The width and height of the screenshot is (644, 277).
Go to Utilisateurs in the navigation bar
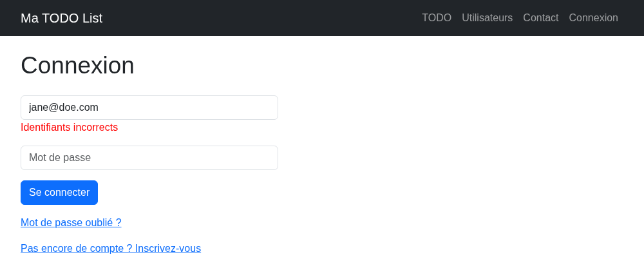coord(487,17)
